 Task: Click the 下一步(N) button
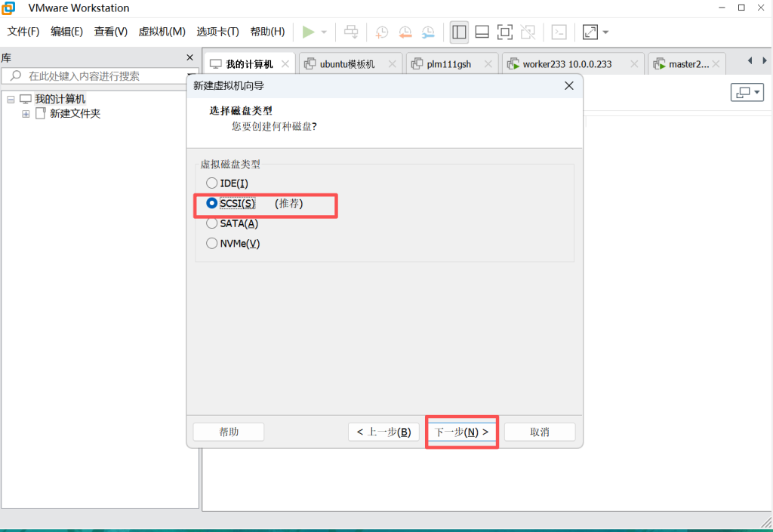462,432
